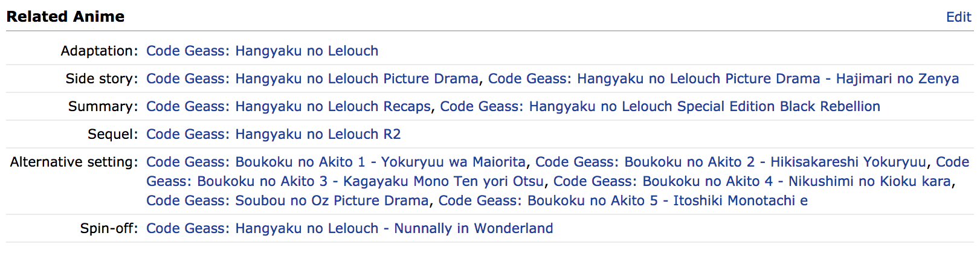The image size is (980, 256).
Task: Open Boukoku no Akito 4 - Nikushimi no Kioku kara
Action: 752,181
